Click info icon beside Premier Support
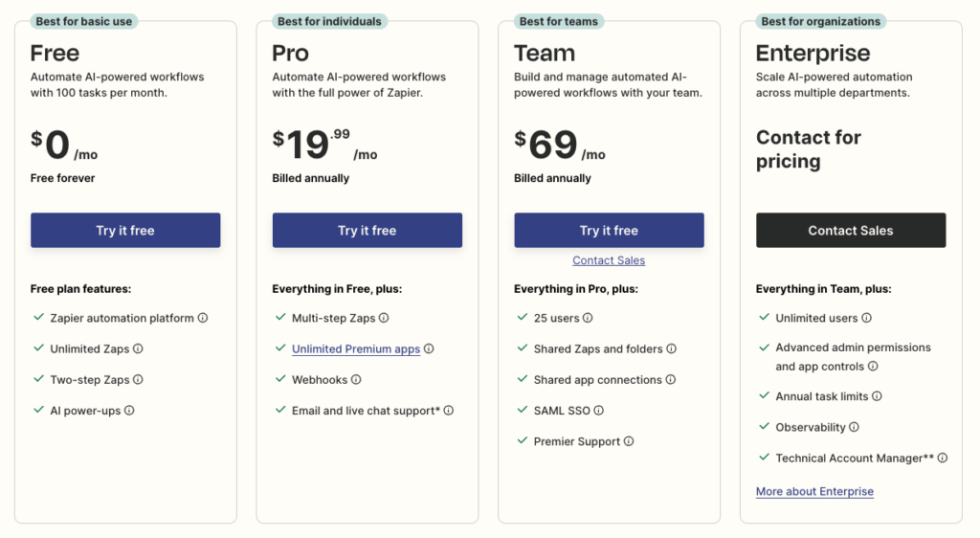The width and height of the screenshot is (980, 538). click(629, 441)
